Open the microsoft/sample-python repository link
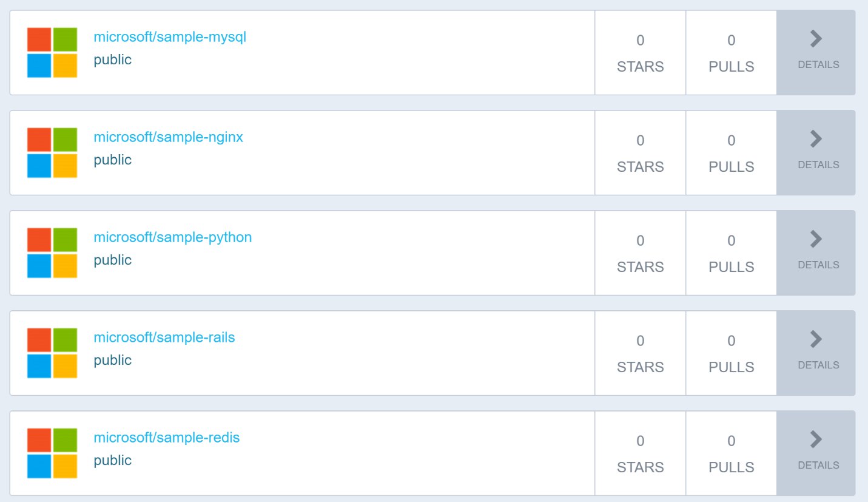Image resolution: width=868 pixels, height=502 pixels. pos(172,237)
